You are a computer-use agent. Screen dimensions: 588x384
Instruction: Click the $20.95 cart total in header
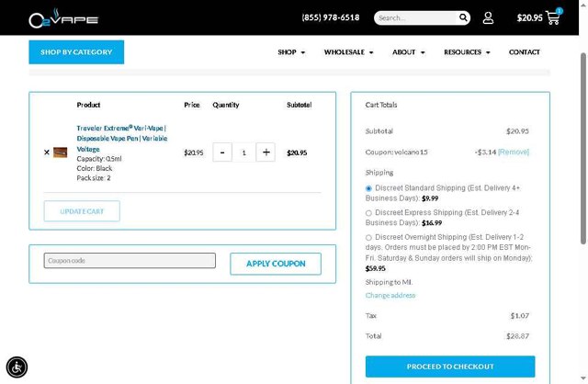529,17
